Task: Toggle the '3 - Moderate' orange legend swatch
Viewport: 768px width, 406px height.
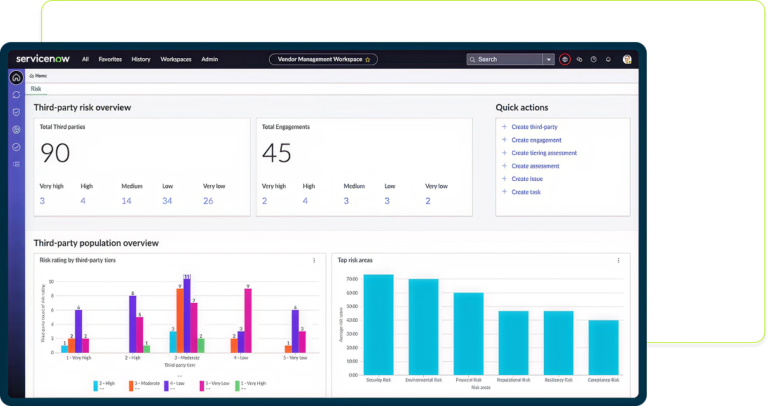Action: pyautogui.click(x=131, y=386)
